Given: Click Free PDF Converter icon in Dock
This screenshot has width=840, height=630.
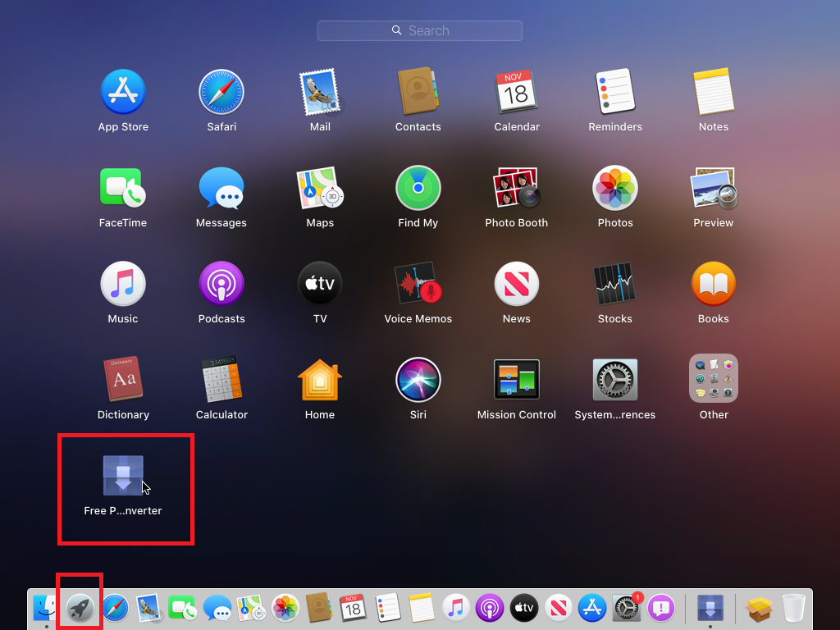Looking at the screenshot, I should (x=710, y=609).
